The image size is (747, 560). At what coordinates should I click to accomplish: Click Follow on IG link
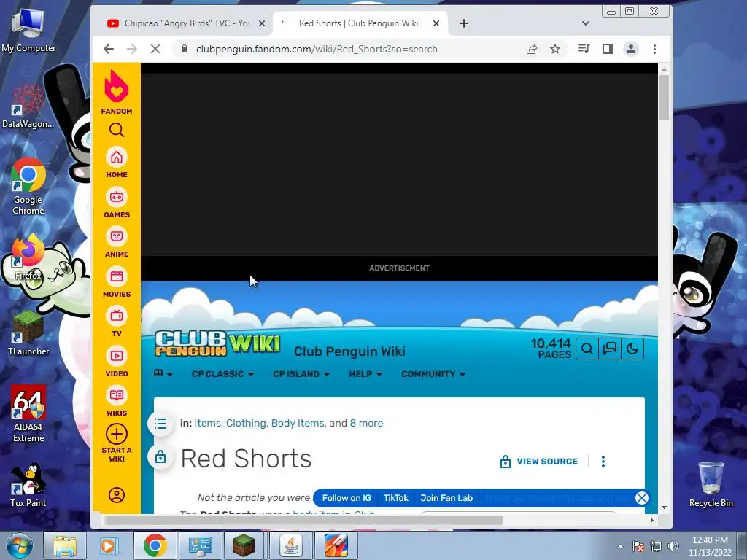347,498
